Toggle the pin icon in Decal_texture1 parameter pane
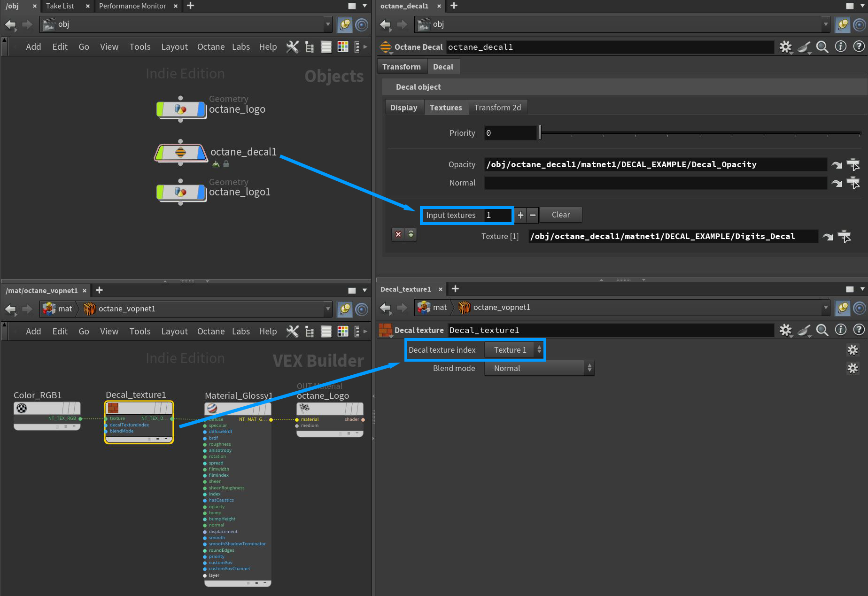The image size is (868, 596). click(x=843, y=308)
